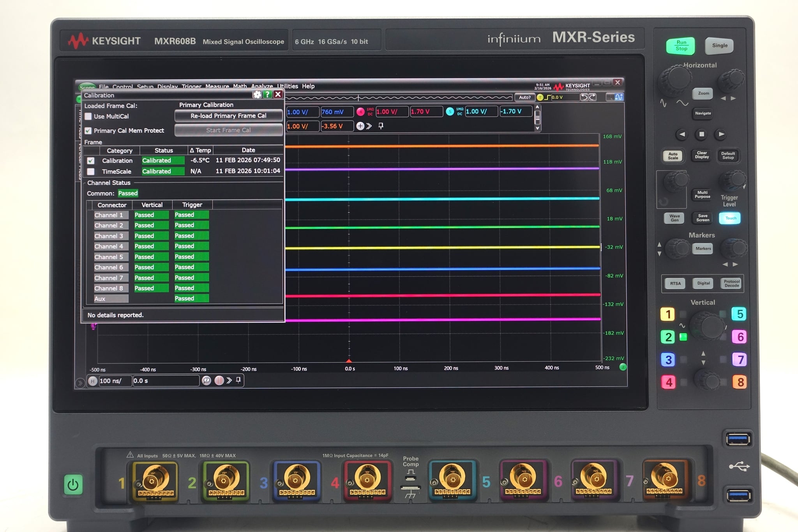Click the Re-load Primary Frame Cal button
Viewport: 798px width, 532px height.
pyautogui.click(x=228, y=116)
